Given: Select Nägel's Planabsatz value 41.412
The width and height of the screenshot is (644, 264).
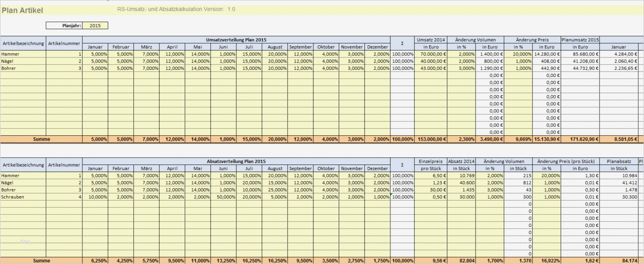Looking at the screenshot, I should point(619,183).
